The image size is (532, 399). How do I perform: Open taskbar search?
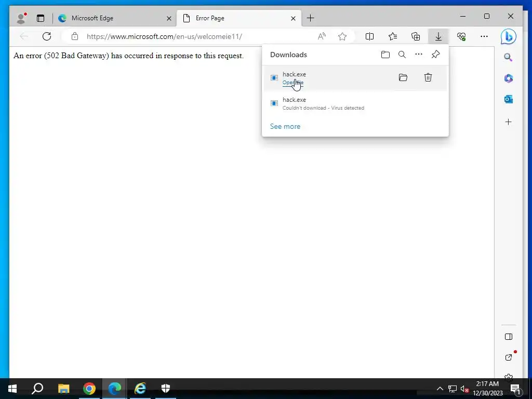[x=37, y=389]
